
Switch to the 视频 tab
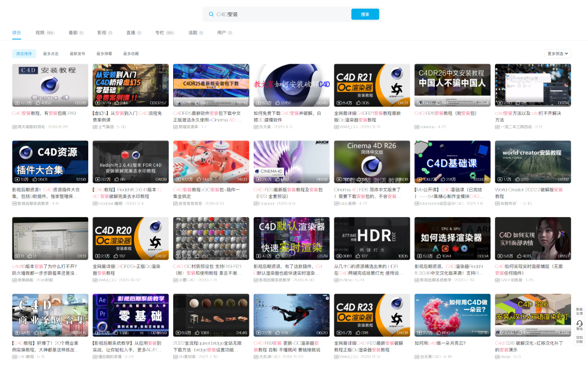click(x=45, y=33)
